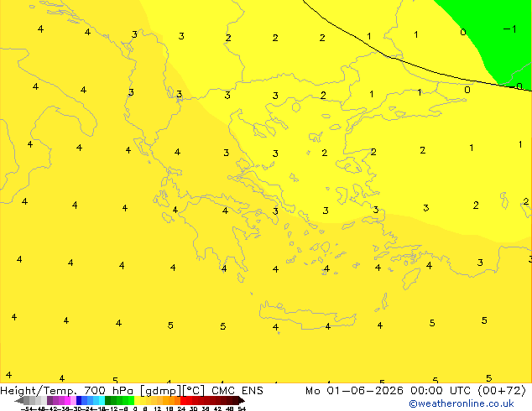The height and width of the screenshot is (411, 532).
Task: Click the 'CMC ENS' model label
Action: (x=237, y=391)
